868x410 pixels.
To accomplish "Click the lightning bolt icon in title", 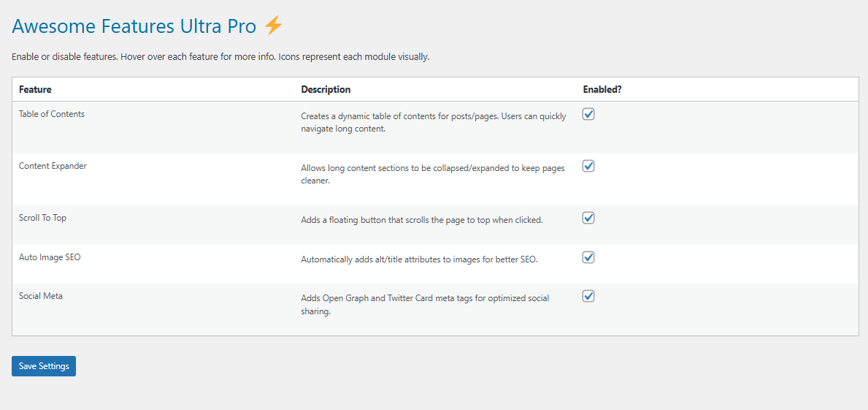I will tap(273, 26).
